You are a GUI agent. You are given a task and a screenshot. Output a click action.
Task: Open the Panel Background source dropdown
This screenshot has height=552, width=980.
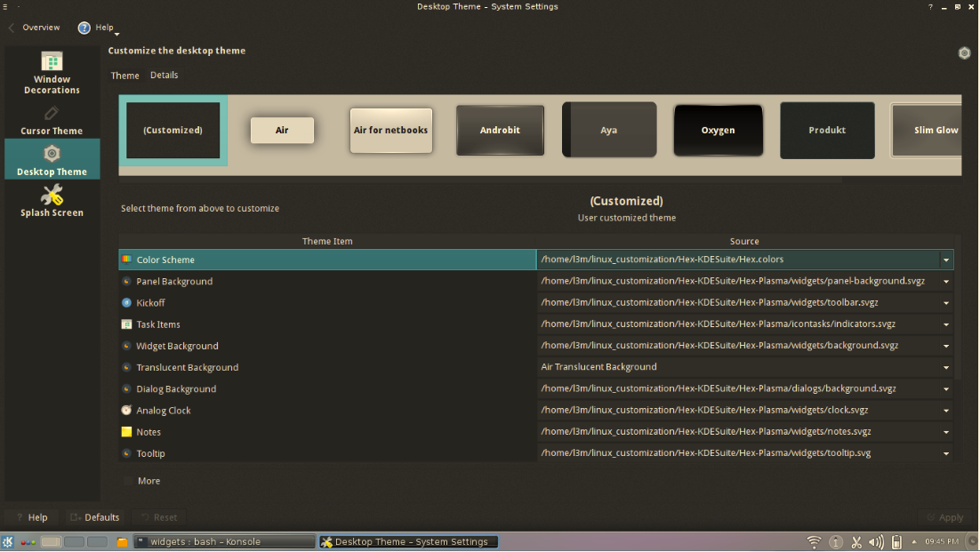tap(946, 282)
